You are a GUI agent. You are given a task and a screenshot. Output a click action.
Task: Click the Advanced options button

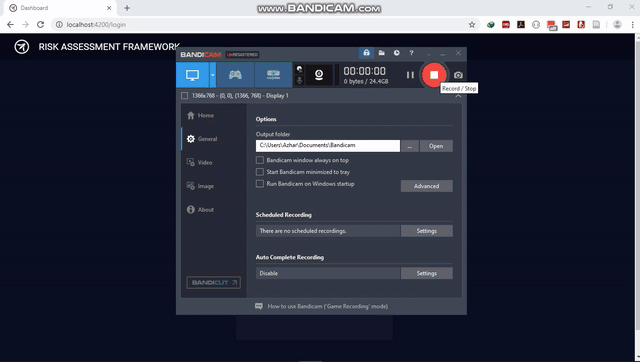pyautogui.click(x=427, y=186)
